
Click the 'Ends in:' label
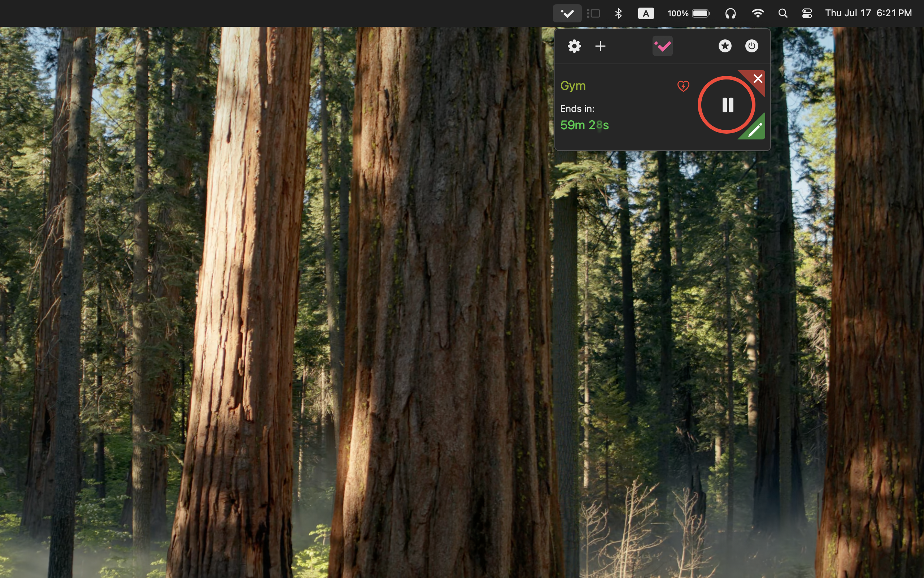(577, 109)
